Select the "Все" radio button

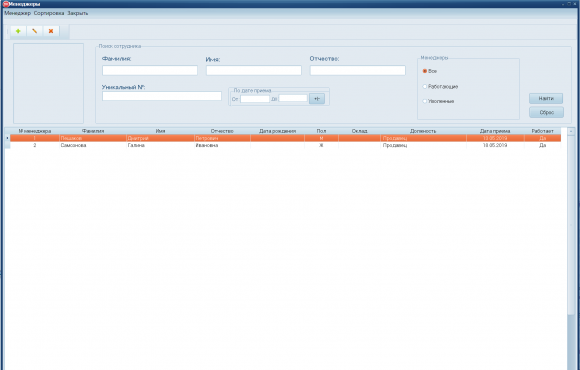pyautogui.click(x=425, y=71)
